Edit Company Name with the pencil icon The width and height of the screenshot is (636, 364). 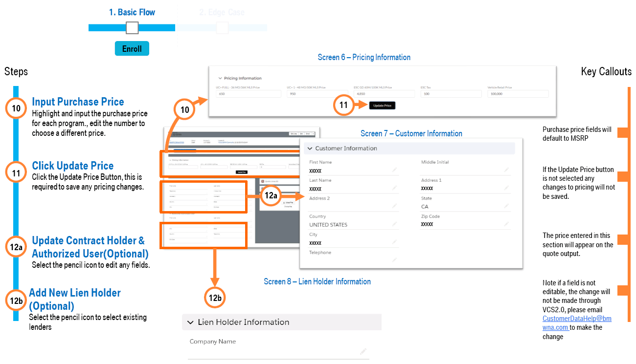[x=363, y=351]
